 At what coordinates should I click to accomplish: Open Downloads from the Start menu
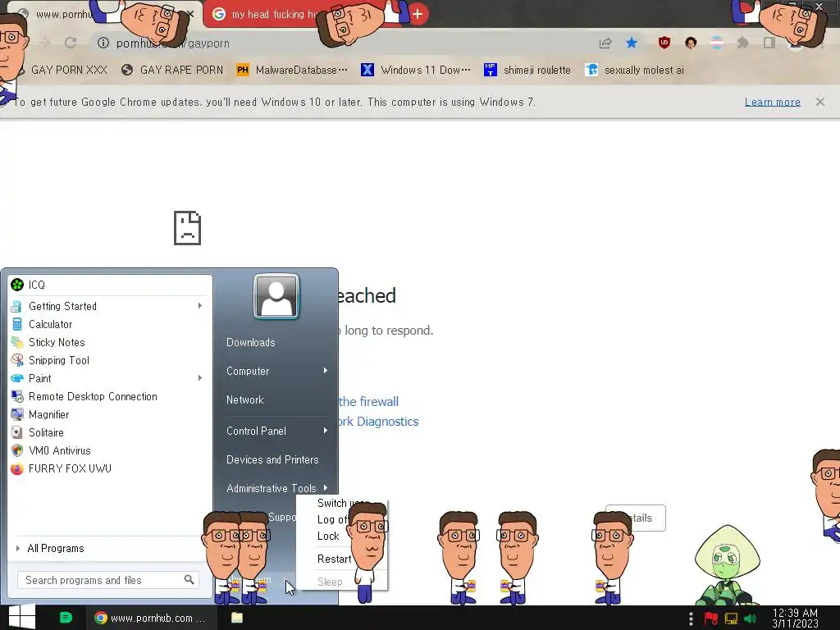[251, 342]
